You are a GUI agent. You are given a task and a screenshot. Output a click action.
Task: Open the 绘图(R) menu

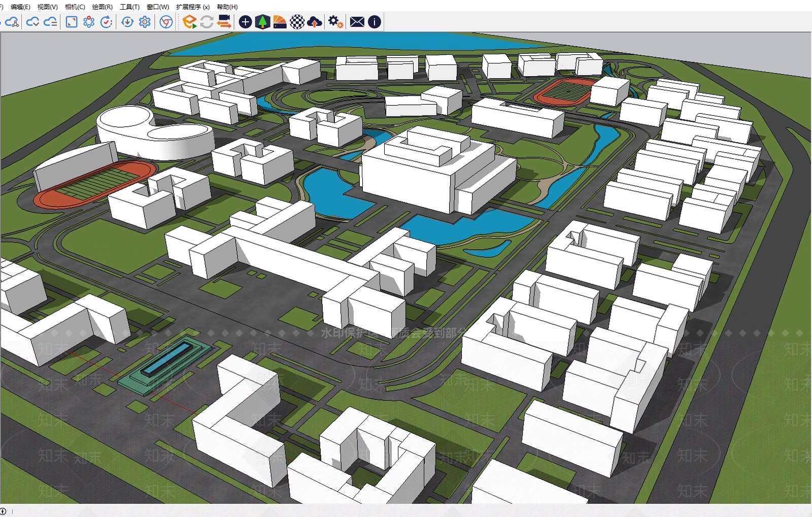[103, 7]
